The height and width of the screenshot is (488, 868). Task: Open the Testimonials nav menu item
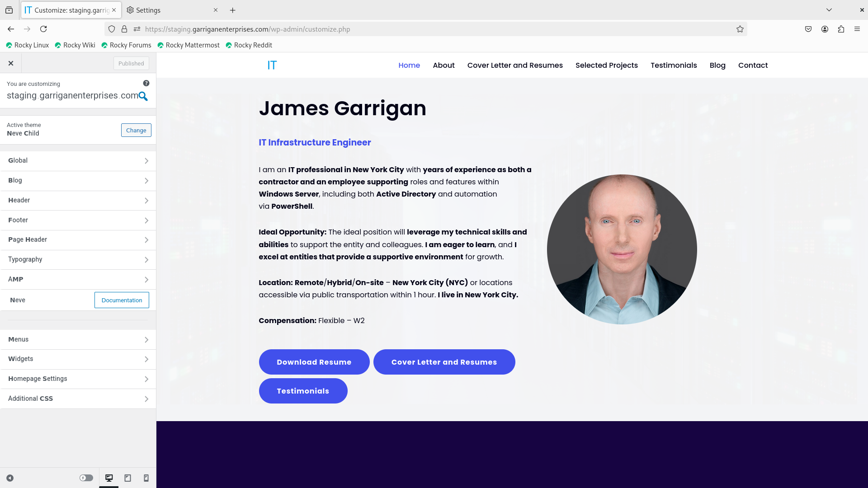tap(674, 65)
